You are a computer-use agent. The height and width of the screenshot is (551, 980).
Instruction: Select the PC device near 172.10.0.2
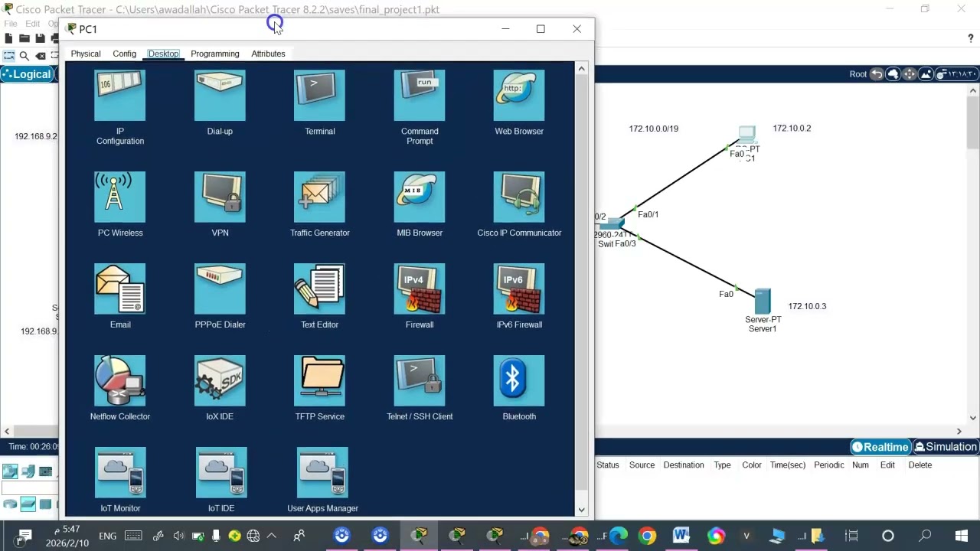click(746, 135)
